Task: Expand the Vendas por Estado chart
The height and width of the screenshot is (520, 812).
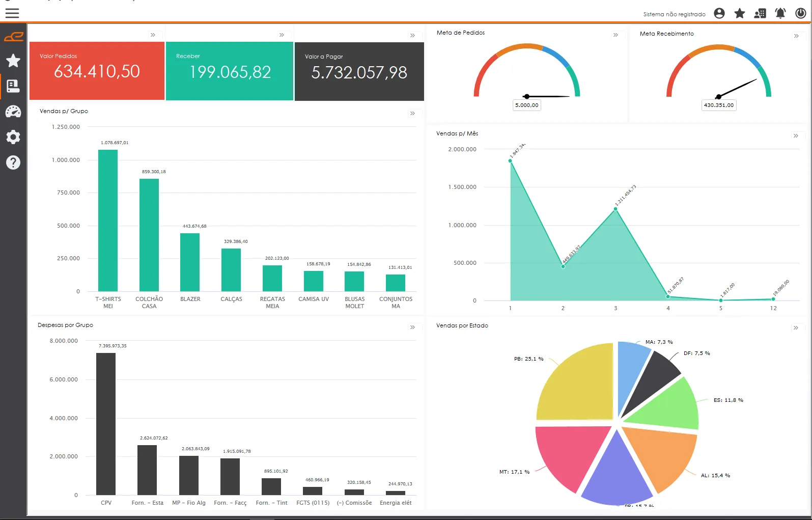Action: tap(796, 327)
